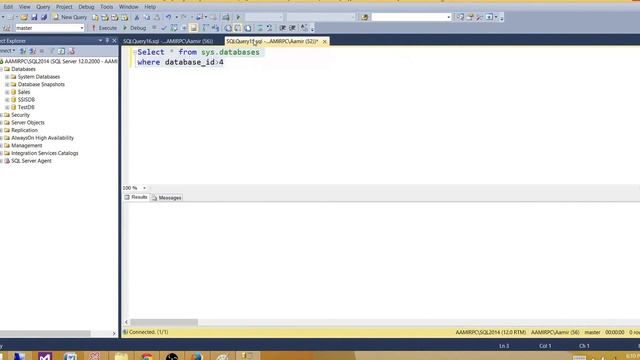Start the Debug button in SQL toolbar
Screen dimensions: 640x360
(x=134, y=28)
